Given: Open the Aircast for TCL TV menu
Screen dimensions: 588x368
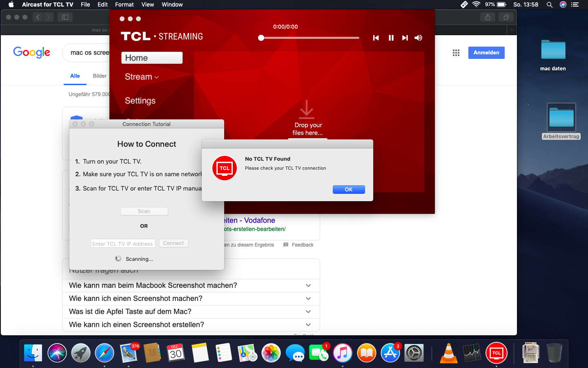Looking at the screenshot, I should 48,4.
